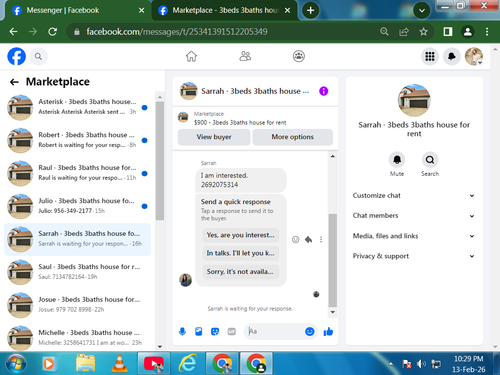Screen dimensions: 500x375
Task: Click the back arrow beside Marketplace heading
Action: coord(14,82)
